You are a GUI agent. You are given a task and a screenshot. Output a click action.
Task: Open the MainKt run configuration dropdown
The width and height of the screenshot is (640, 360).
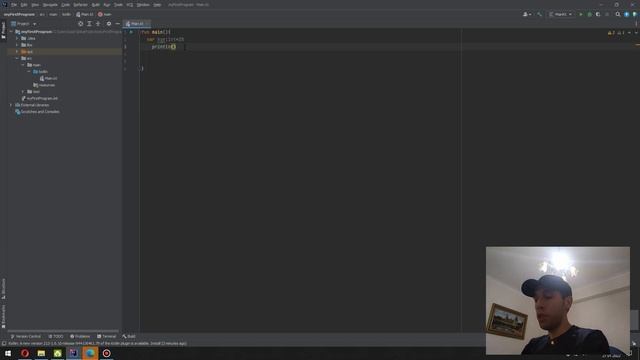click(560, 14)
